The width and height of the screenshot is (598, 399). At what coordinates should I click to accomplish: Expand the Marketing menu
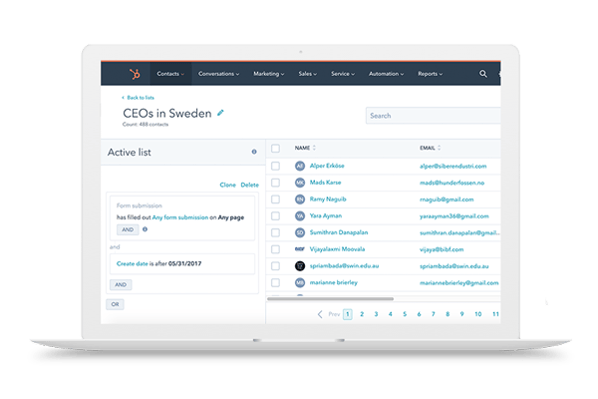coord(269,74)
